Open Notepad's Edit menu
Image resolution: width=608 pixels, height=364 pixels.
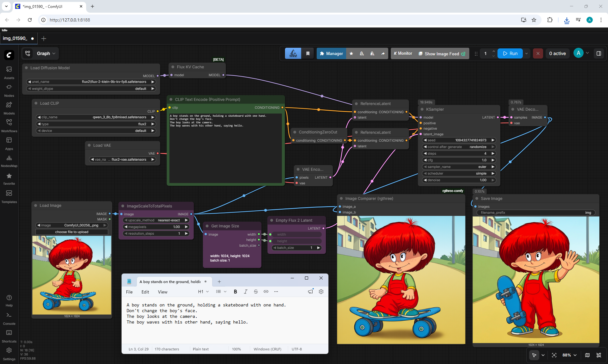[145, 292]
